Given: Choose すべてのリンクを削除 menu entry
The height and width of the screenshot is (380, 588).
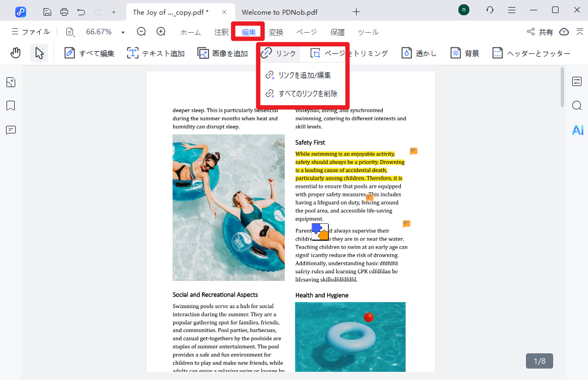Looking at the screenshot, I should [x=307, y=94].
